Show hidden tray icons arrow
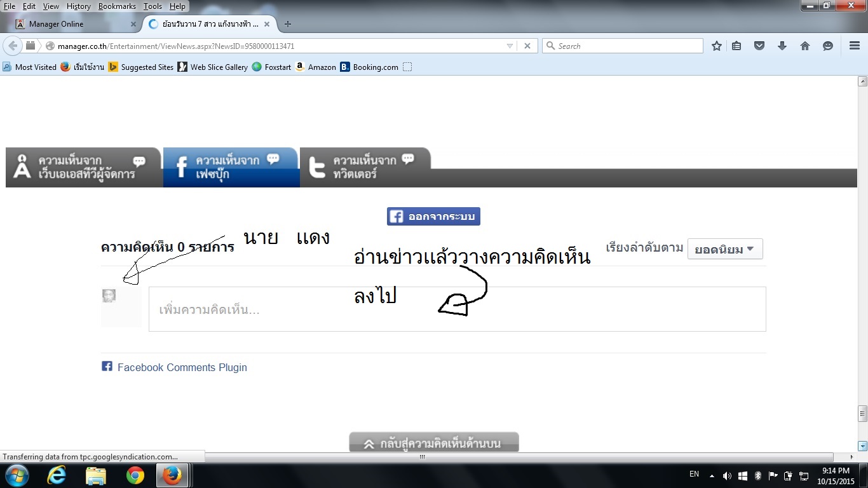 (x=712, y=476)
